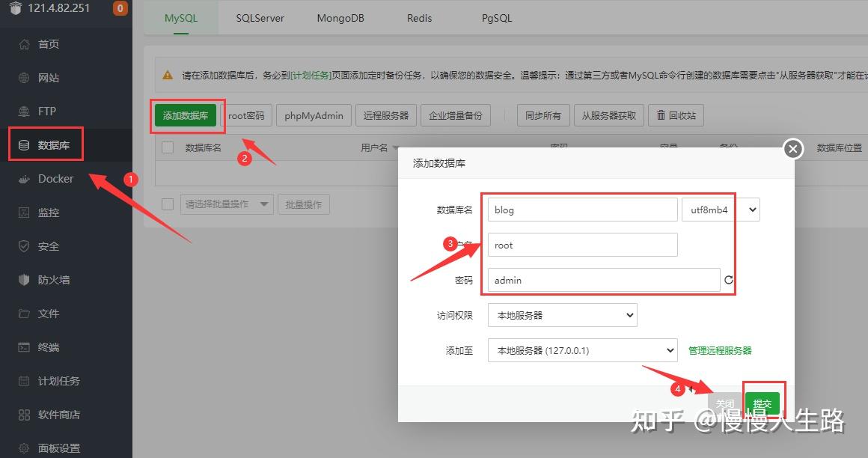Image resolution: width=868 pixels, height=458 pixels.
Task: Click the orange notification badge 0
Action: [x=120, y=8]
